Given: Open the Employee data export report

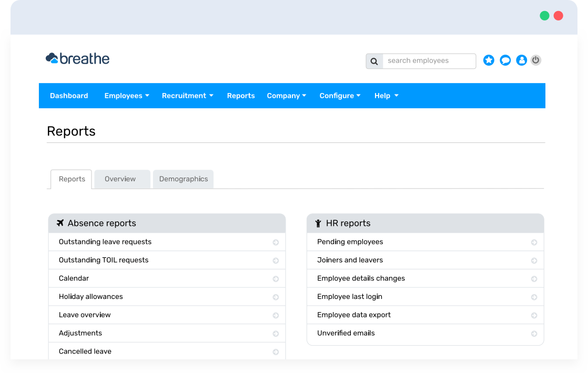Looking at the screenshot, I should 425,315.
